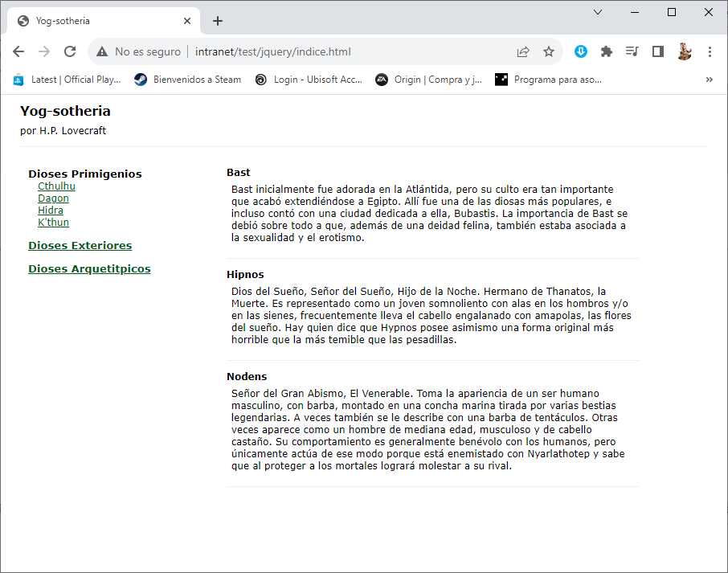Screen dimensions: 728x573
Task: Open a new tab with plus button
Action: 218,21
